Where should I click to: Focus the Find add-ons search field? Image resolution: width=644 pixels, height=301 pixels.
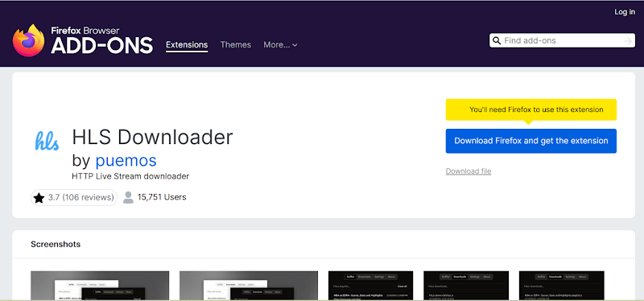click(x=562, y=41)
